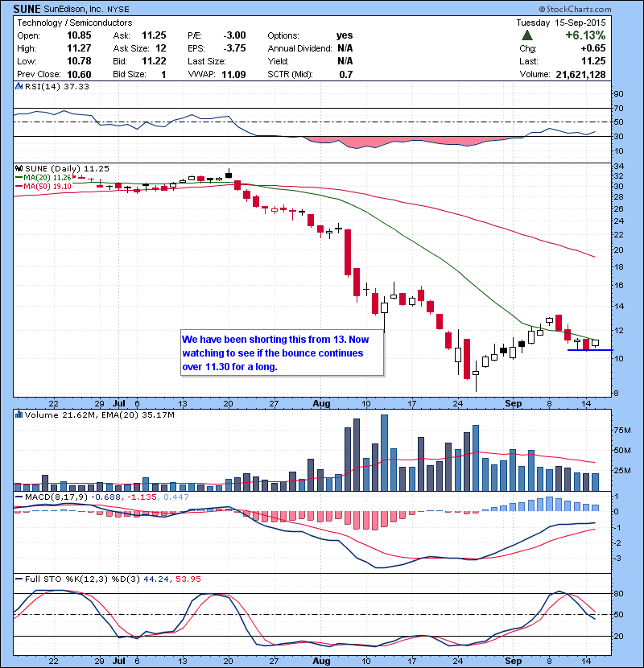Click the Last price value 11.25 in header
The height and width of the screenshot is (668, 644).
coord(593,61)
